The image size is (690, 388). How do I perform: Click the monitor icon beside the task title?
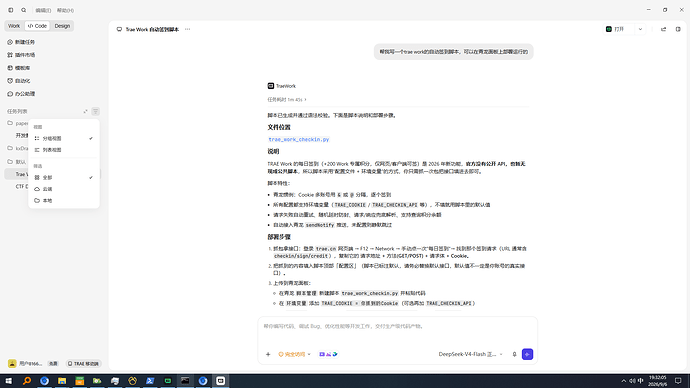point(119,29)
